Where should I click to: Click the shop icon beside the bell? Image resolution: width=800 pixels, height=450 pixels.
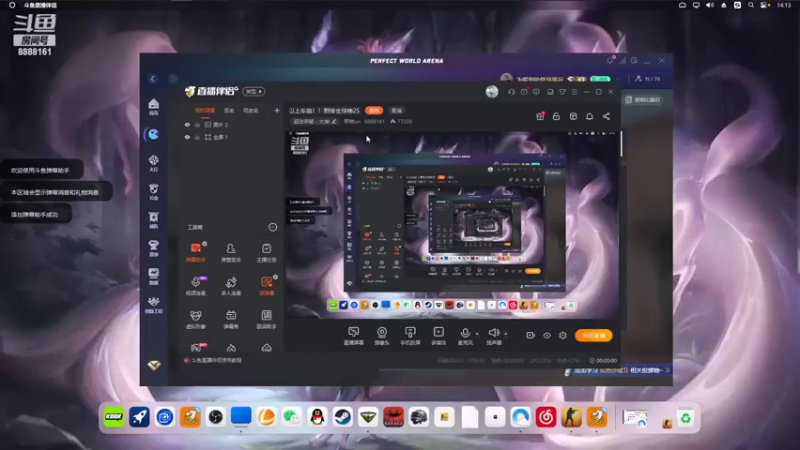tap(573, 116)
